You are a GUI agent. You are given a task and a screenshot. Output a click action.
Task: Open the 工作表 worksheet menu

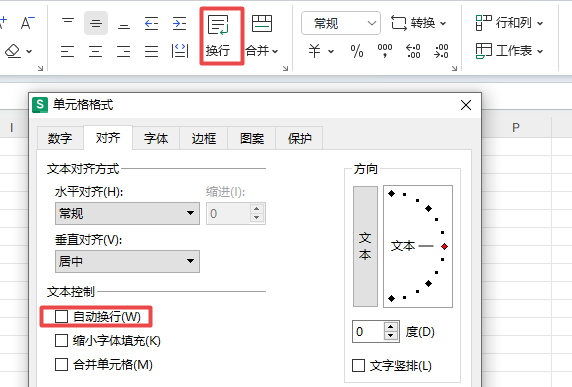click(x=509, y=51)
